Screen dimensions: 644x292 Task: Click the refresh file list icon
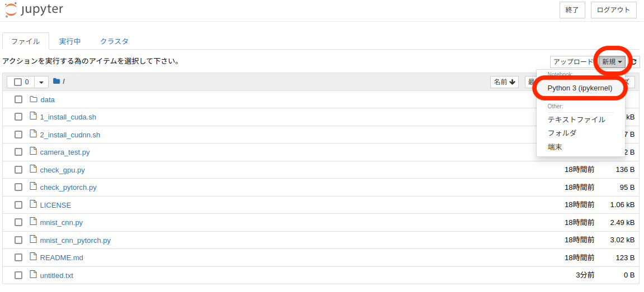pos(635,62)
